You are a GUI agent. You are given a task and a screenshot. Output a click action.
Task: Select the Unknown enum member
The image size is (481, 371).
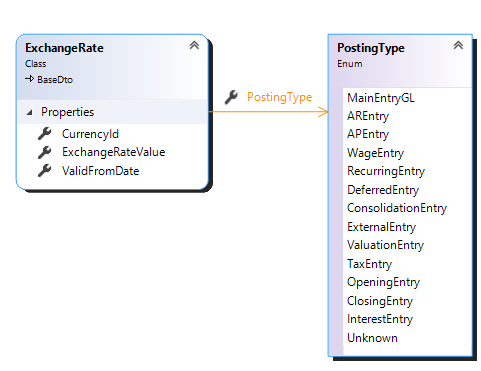tap(372, 338)
